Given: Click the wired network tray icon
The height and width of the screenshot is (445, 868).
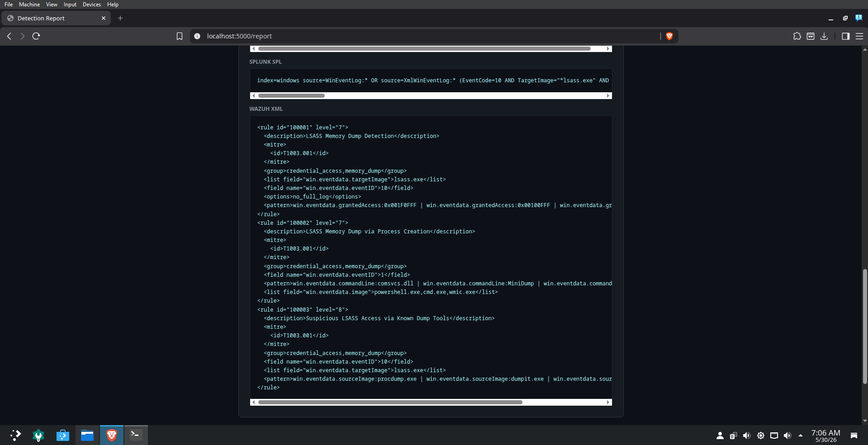Looking at the screenshot, I should pos(774,436).
